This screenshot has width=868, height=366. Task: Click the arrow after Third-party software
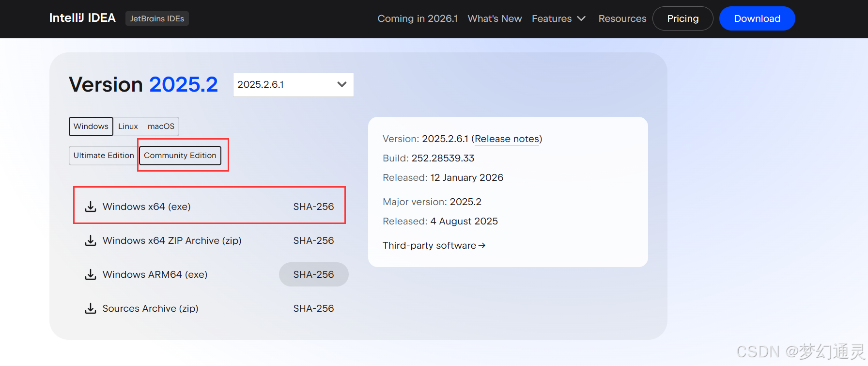click(x=482, y=245)
